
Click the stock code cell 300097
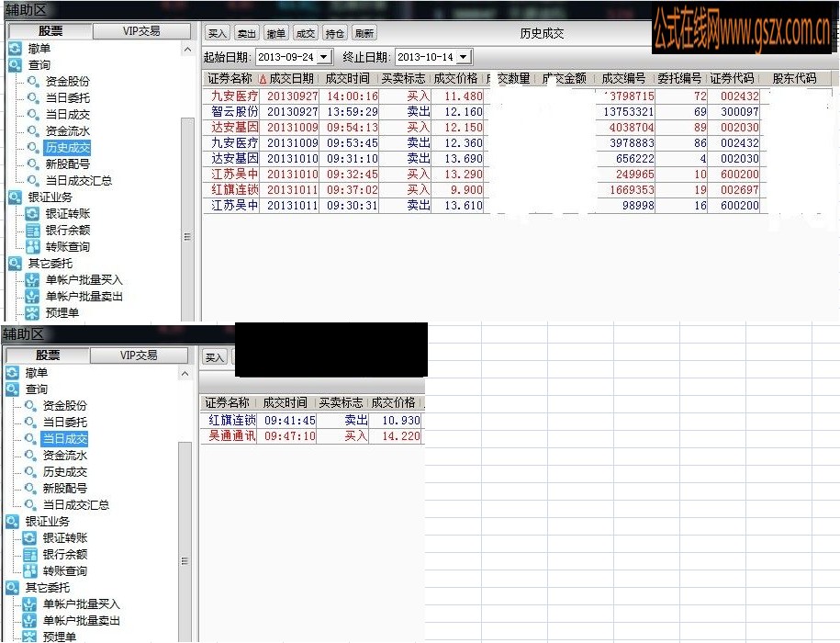734,112
